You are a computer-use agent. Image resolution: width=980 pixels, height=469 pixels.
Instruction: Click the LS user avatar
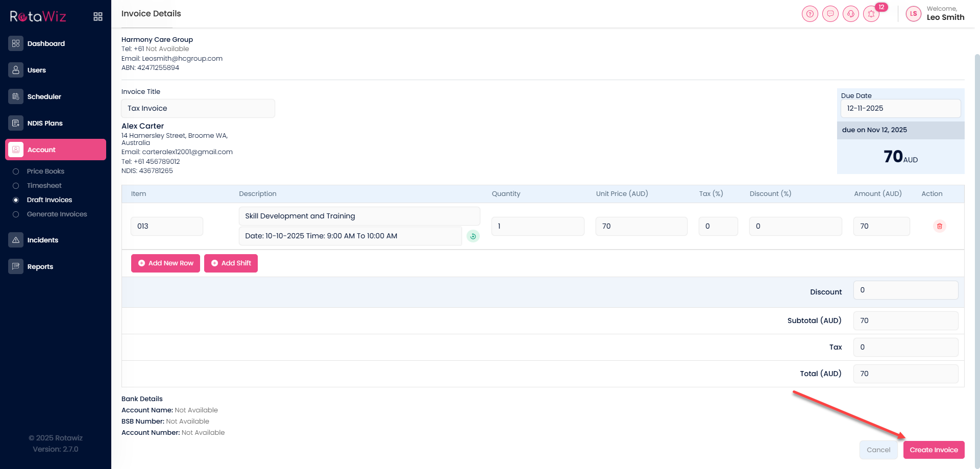913,14
